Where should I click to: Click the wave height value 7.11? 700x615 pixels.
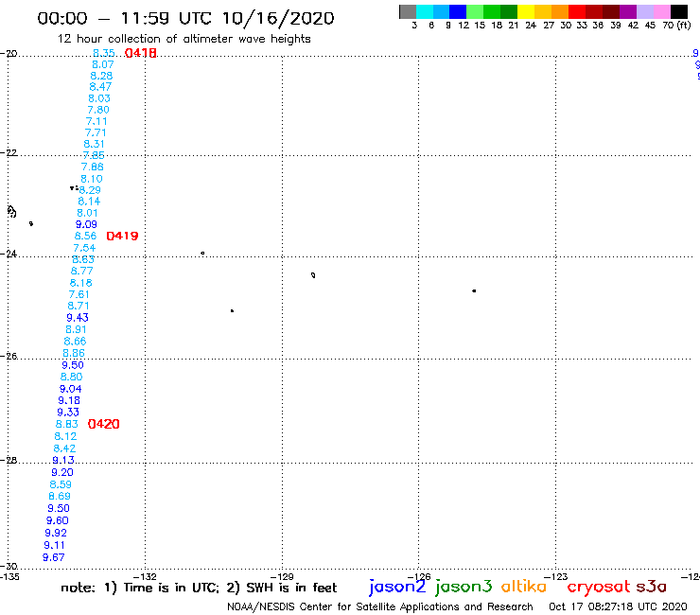tap(96, 121)
